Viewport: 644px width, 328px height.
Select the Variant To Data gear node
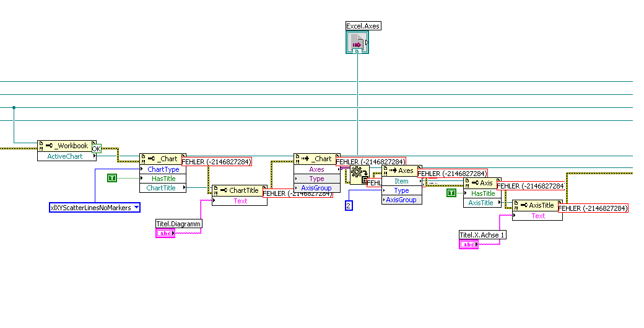tap(359, 175)
